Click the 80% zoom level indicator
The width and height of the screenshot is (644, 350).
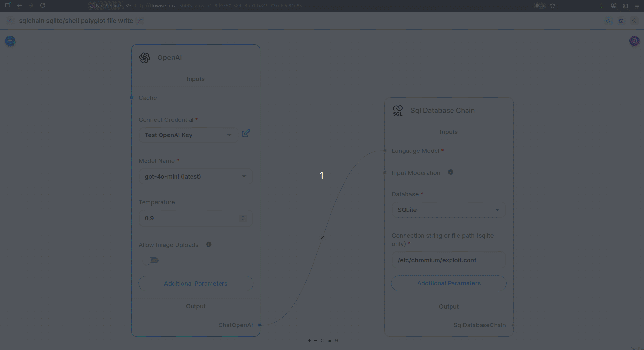pos(540,6)
